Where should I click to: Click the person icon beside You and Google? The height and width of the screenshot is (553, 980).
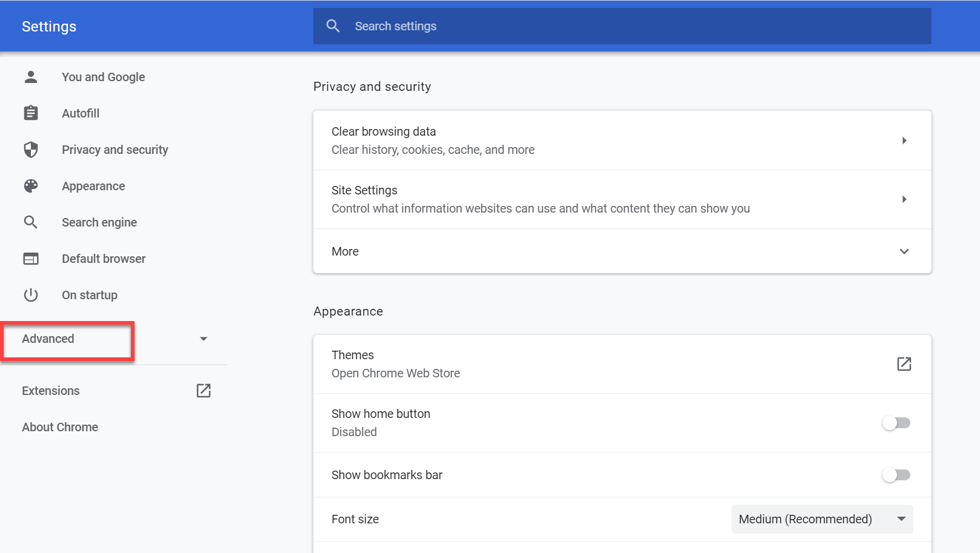pyautogui.click(x=31, y=77)
